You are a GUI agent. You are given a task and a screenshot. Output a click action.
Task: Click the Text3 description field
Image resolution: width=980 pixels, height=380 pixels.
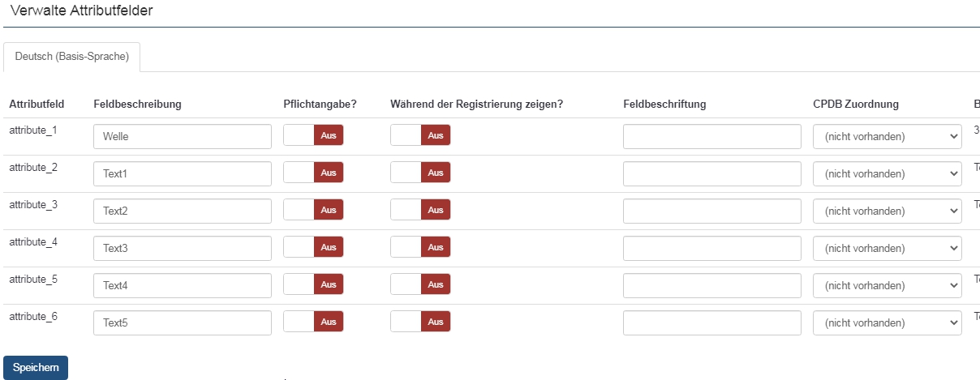183,248
